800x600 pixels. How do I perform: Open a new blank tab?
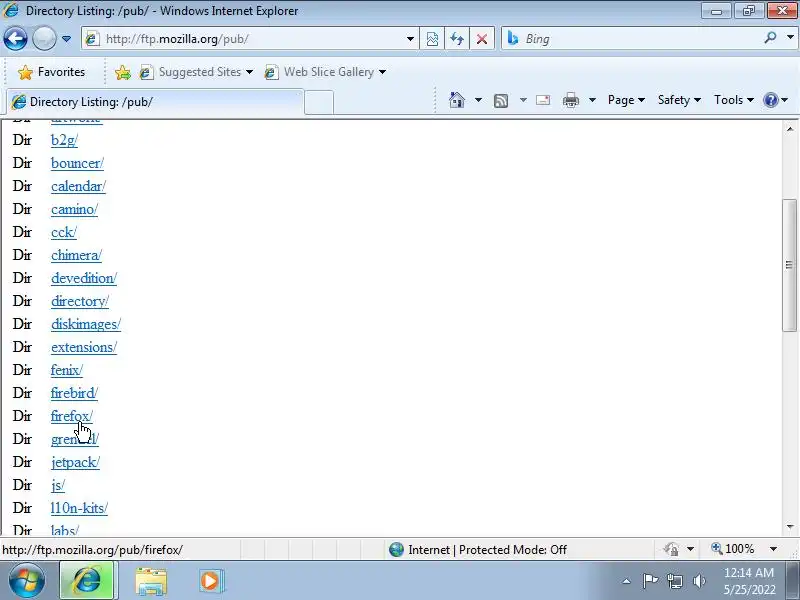tap(319, 102)
